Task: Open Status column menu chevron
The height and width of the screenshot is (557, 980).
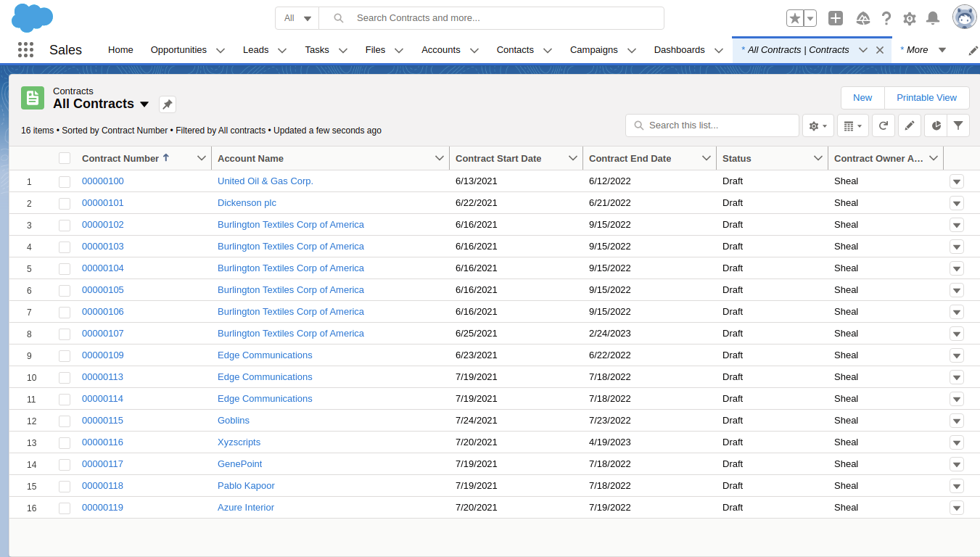Action: (x=818, y=158)
